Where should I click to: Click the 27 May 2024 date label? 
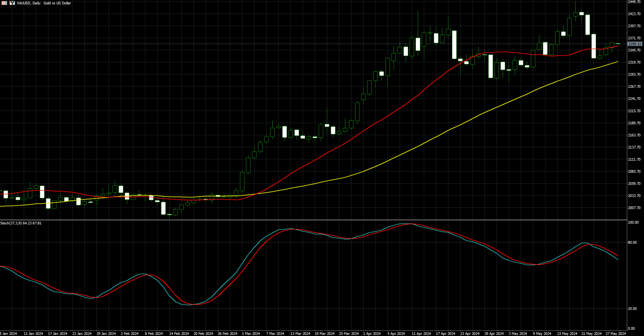616,334
